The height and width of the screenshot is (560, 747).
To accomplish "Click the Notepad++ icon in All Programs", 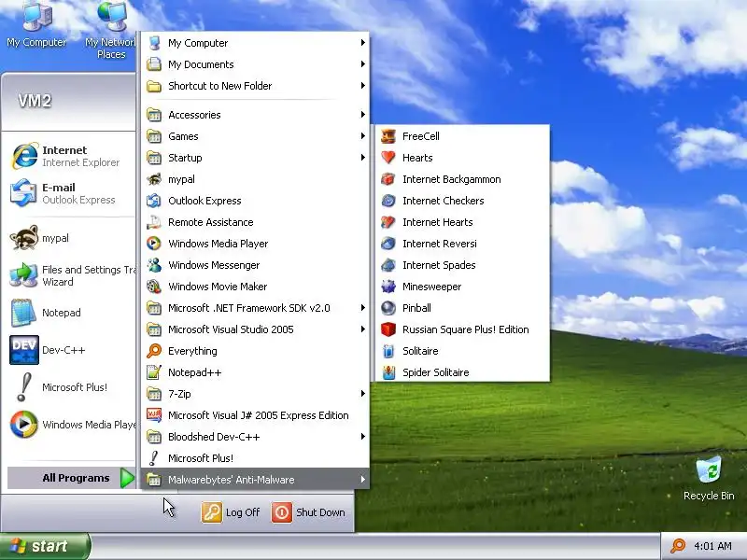I will 154,372.
